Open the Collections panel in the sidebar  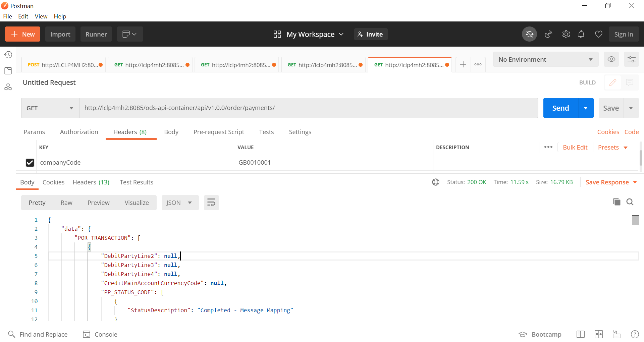pyautogui.click(x=8, y=70)
